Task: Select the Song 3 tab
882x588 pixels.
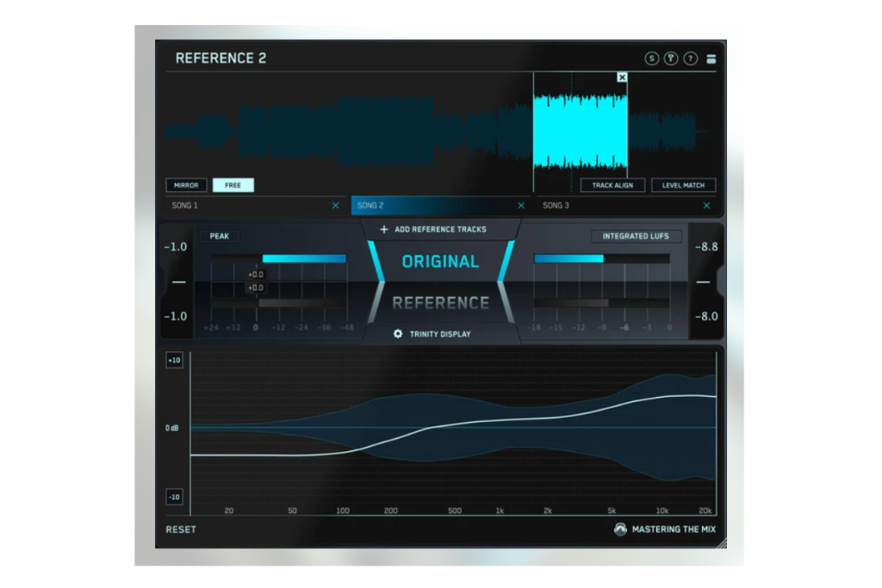Action: coord(626,206)
